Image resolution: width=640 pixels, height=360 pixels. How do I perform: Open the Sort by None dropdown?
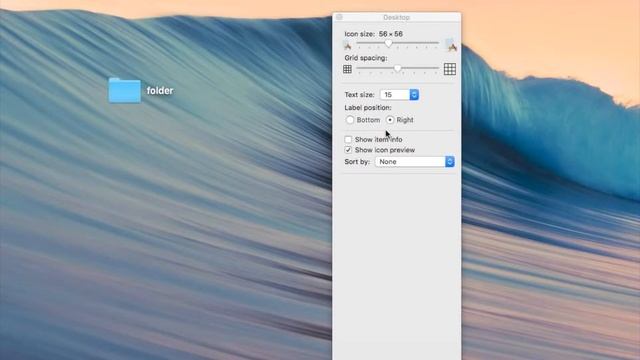pyautogui.click(x=414, y=162)
